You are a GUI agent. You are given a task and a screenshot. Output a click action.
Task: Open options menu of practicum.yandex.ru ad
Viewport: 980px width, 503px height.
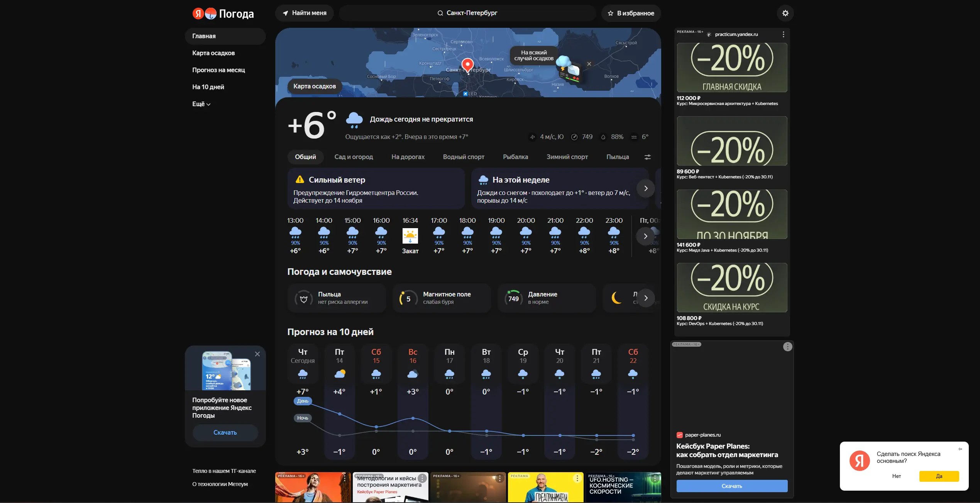coord(783,34)
